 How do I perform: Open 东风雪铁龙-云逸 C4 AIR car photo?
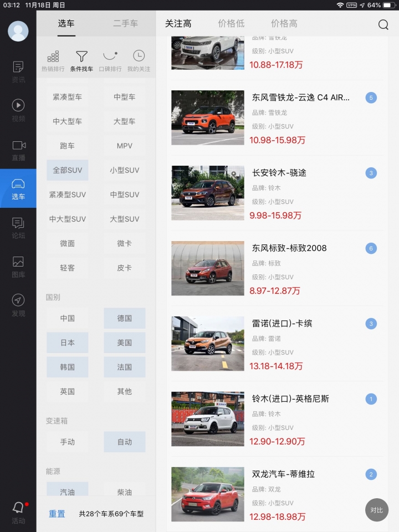[x=208, y=117]
